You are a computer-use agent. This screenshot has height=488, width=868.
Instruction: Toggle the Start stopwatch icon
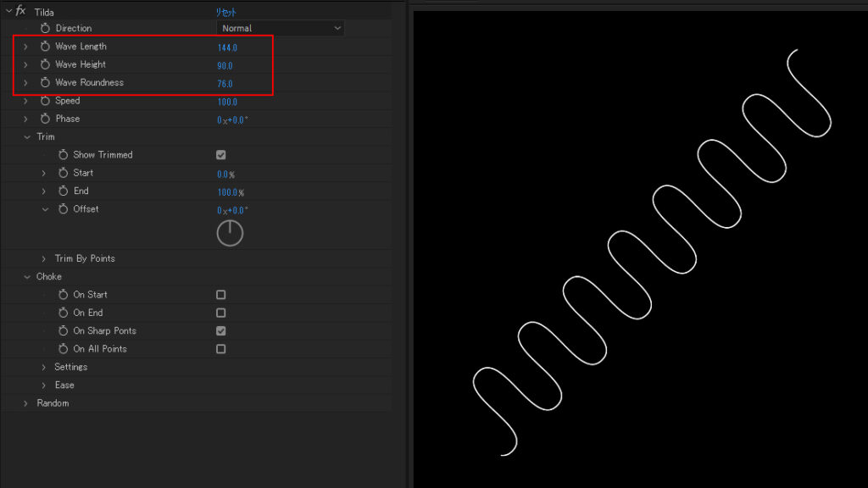(x=63, y=173)
